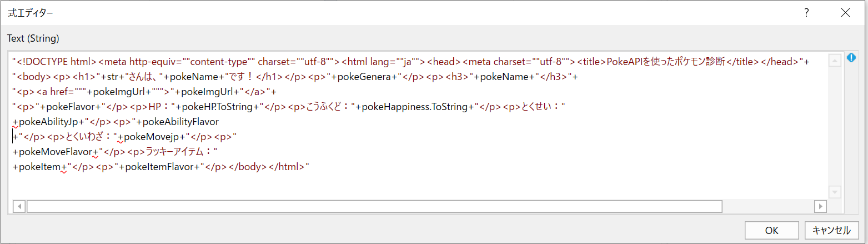Click the horizontal scrollbar left arrow
This screenshot has height=244, width=868.
click(x=18, y=206)
